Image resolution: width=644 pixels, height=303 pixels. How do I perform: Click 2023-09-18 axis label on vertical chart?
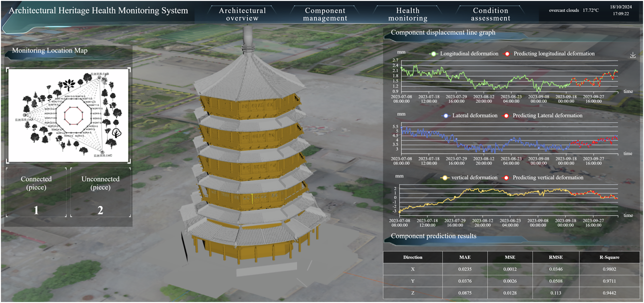(x=565, y=223)
